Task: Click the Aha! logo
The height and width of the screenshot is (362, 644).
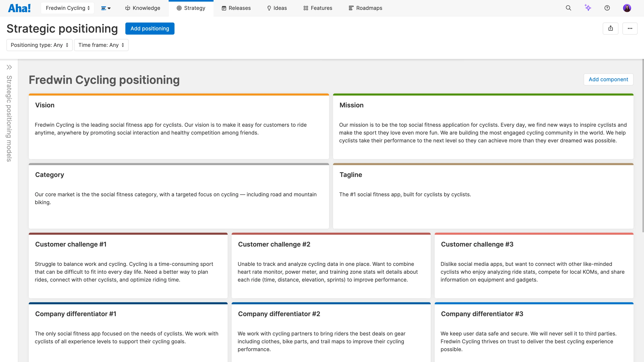Action: (x=19, y=8)
